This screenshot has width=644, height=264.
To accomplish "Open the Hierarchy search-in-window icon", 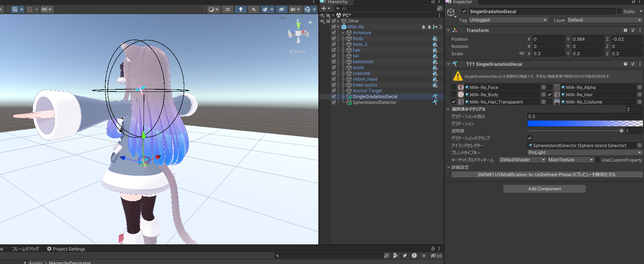I will pyautogui.click(x=439, y=8).
